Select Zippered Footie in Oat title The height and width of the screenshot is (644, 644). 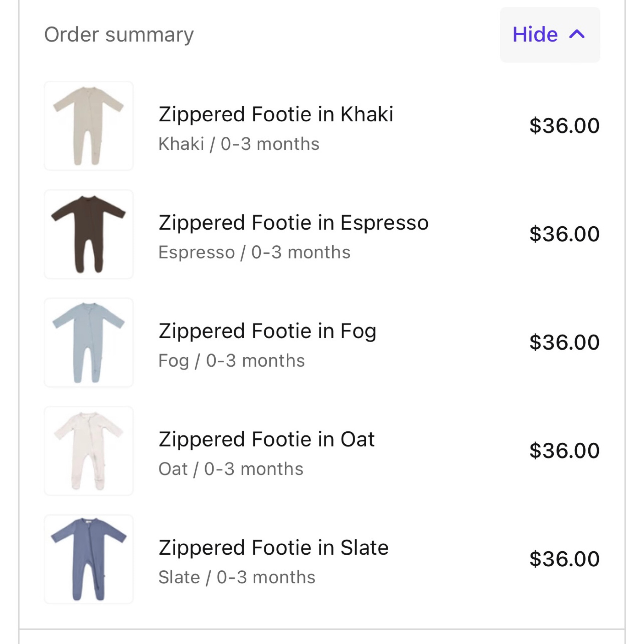(267, 439)
